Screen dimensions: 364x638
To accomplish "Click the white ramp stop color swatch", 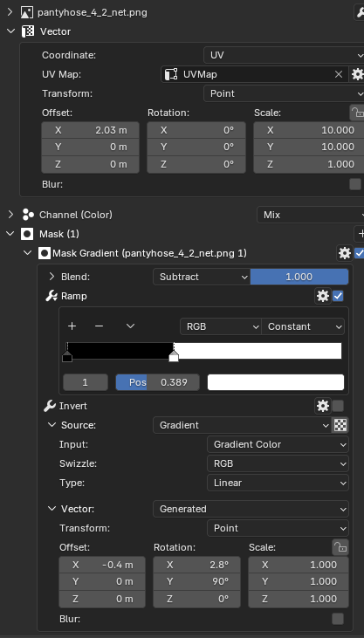I will click(x=276, y=382).
